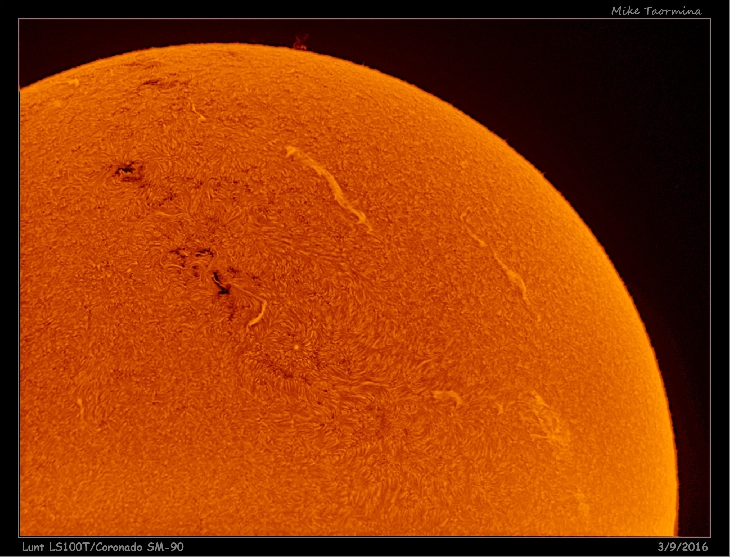The image size is (730, 557).
Task: Click the Lunt LS100T/Coronado SM-90 caption
Action: click(x=103, y=547)
